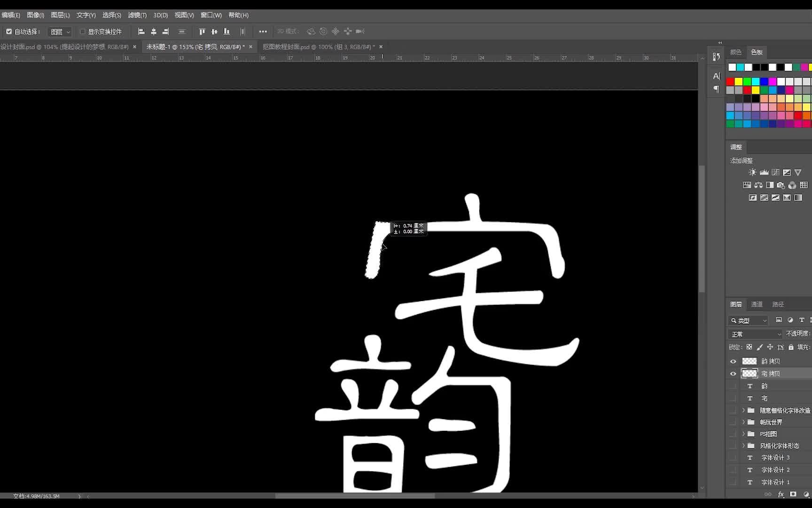Add a Curves adjustment
Viewport: 812px width, 508px height.
coord(775,172)
